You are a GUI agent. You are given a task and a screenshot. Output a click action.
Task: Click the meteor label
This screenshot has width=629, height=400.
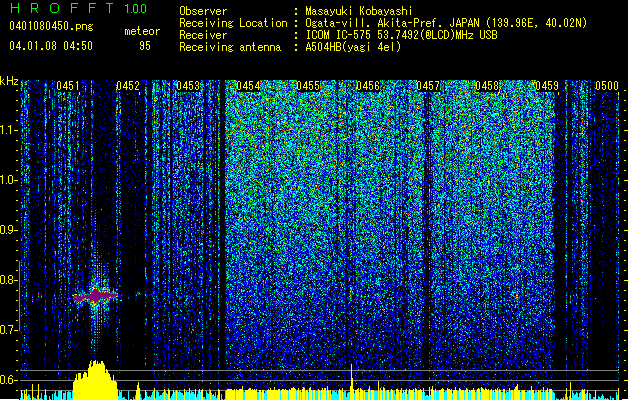click(x=142, y=31)
